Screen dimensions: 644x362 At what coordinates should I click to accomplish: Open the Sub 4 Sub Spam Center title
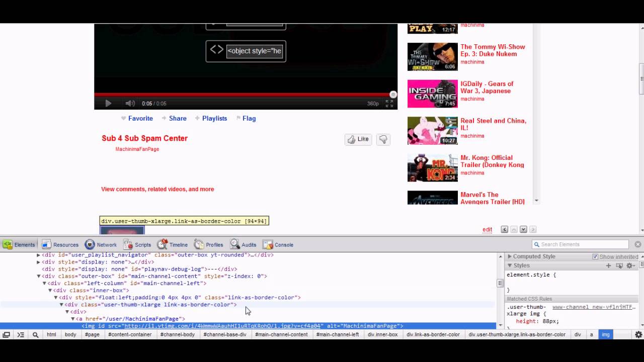coord(144,138)
